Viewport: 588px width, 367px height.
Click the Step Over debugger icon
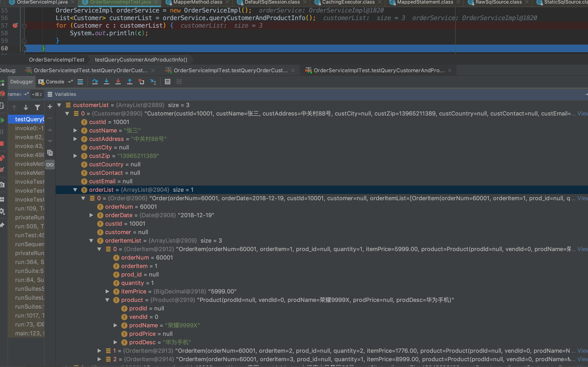95,82
